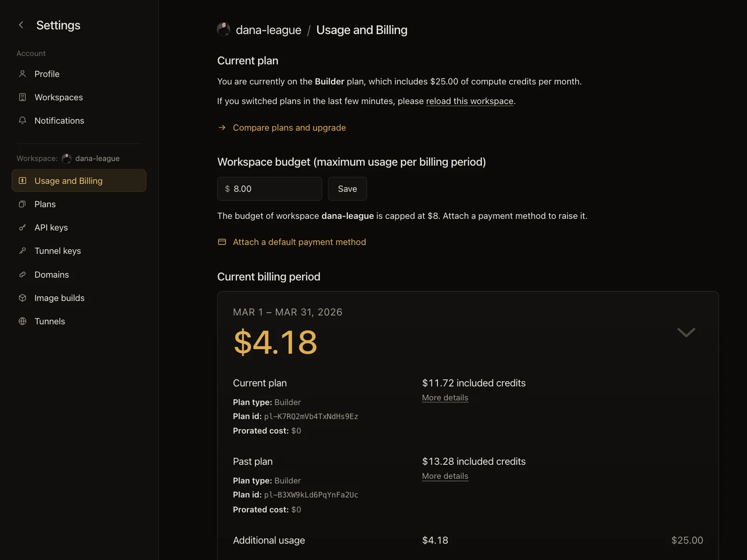This screenshot has width=747, height=560.
Task: Open More details for past plan credits
Action: (x=445, y=476)
